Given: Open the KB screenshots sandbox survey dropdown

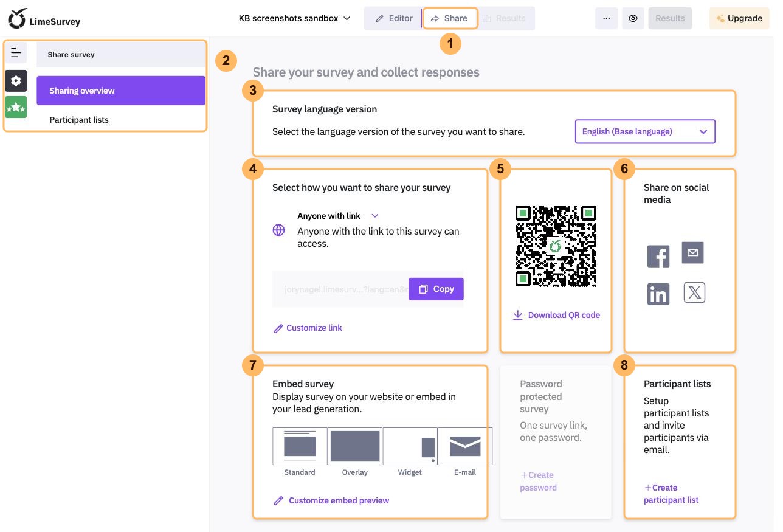Looking at the screenshot, I should (x=295, y=18).
